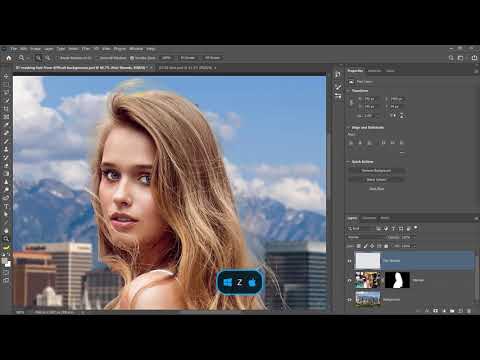
Task: Switch to the second document tab
Action: pos(185,68)
